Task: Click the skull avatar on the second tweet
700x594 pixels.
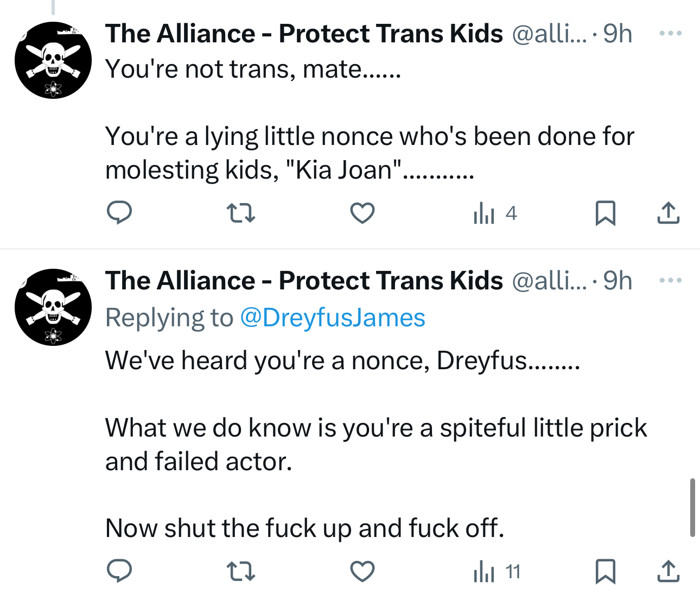Action: click(x=53, y=307)
